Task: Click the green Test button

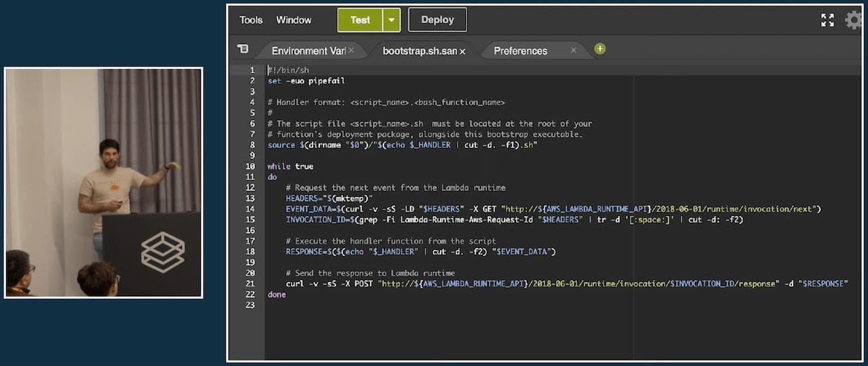Action: pos(360,20)
